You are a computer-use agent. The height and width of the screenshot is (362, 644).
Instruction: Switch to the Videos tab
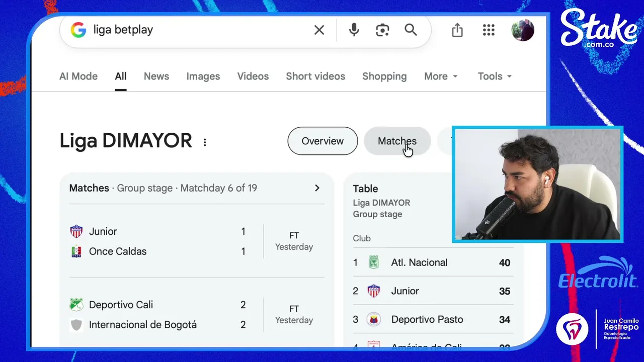(x=253, y=76)
